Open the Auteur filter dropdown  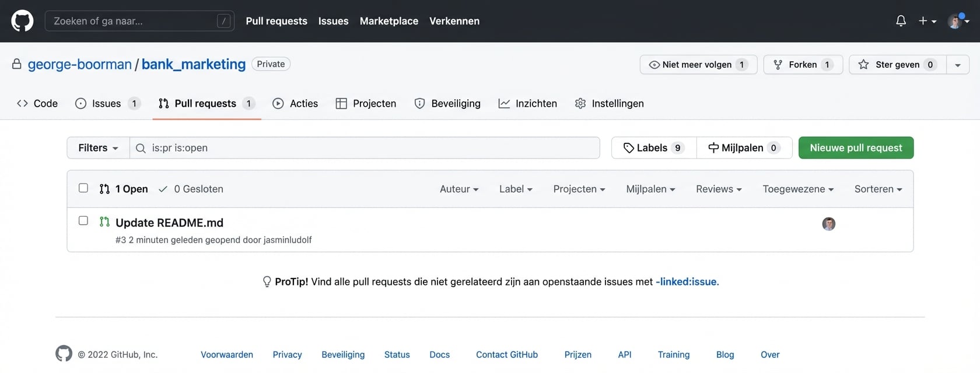[459, 189]
